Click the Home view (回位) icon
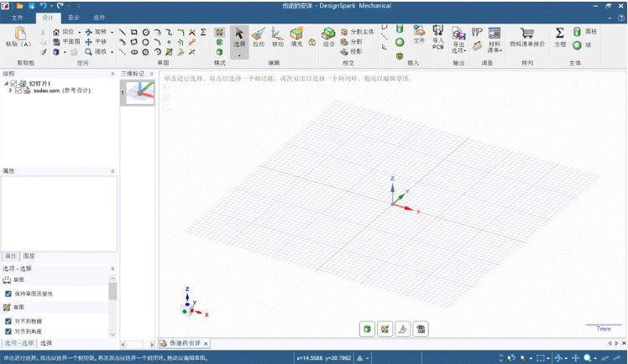Viewport: 628px width, 364px height. click(56, 32)
